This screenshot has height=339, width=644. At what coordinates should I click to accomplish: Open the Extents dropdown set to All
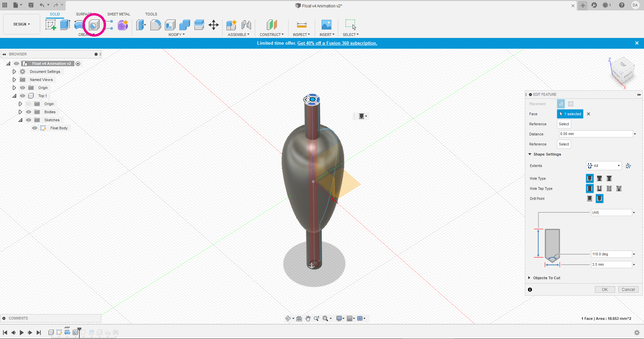coord(604,166)
